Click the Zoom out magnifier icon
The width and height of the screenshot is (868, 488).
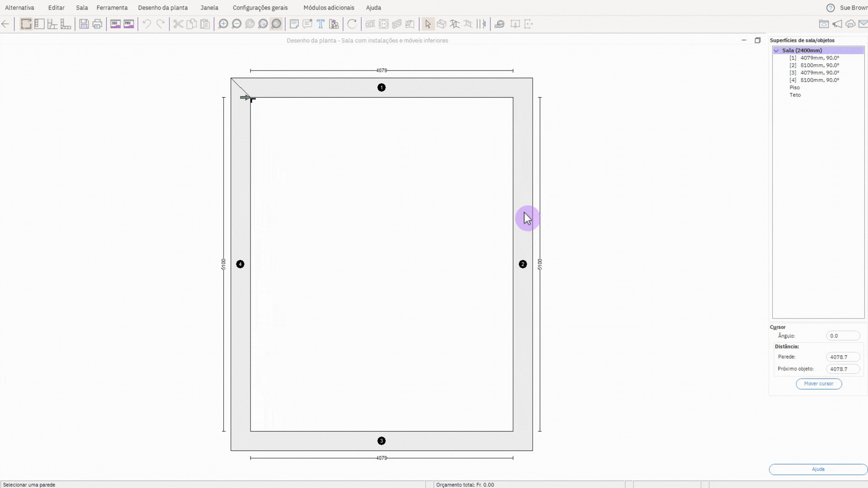pyautogui.click(x=236, y=24)
